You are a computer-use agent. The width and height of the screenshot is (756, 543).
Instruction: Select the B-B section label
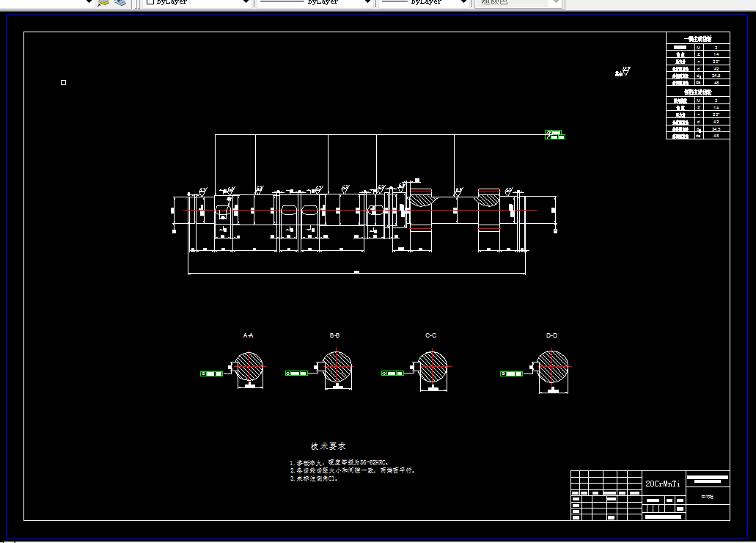pyautogui.click(x=334, y=335)
